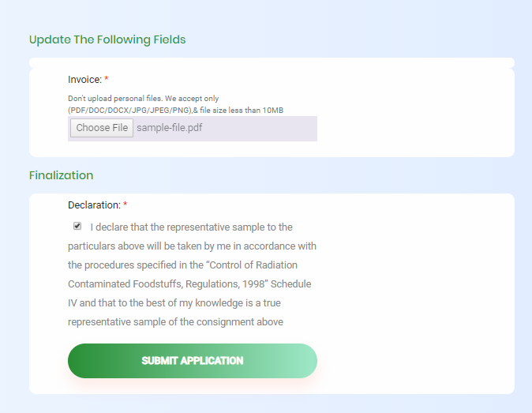This screenshot has height=413, width=532.
Task: Click the blank white strip above Invoice card
Action: coord(272,63)
